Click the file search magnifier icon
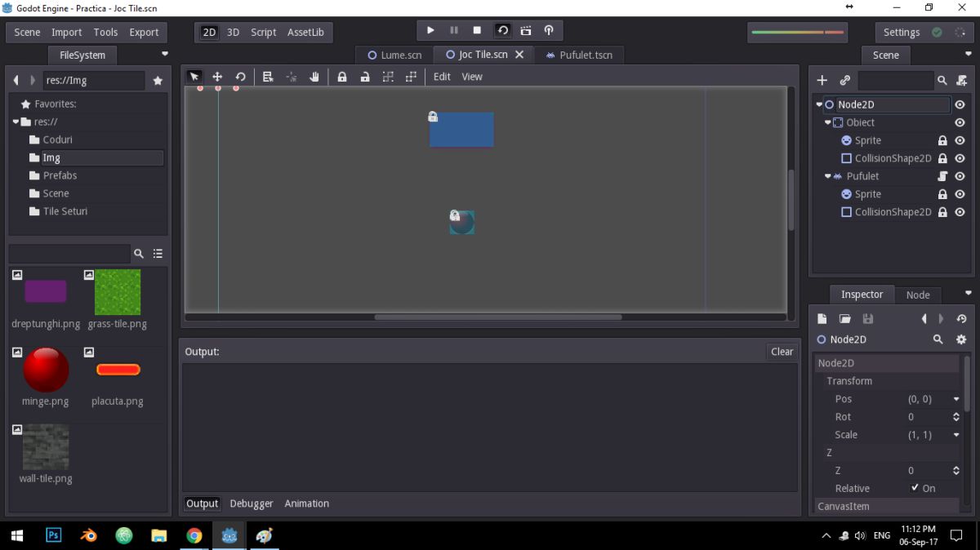 point(138,254)
